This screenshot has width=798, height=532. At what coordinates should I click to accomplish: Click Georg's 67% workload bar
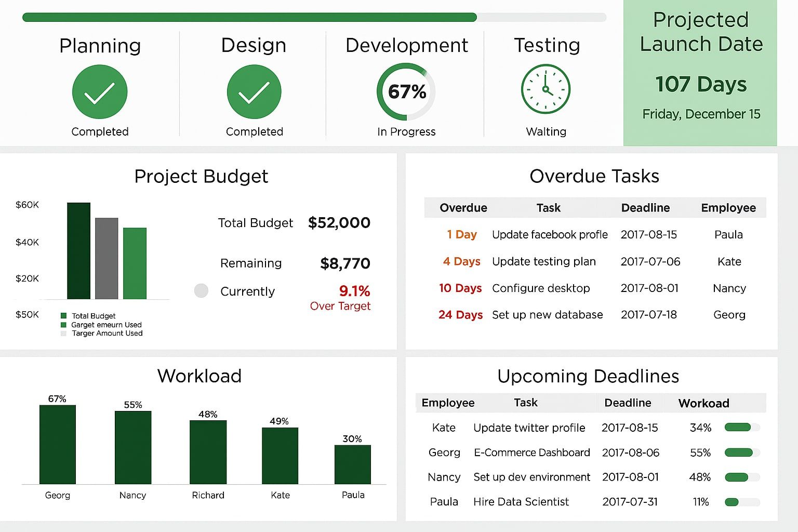(x=58, y=444)
